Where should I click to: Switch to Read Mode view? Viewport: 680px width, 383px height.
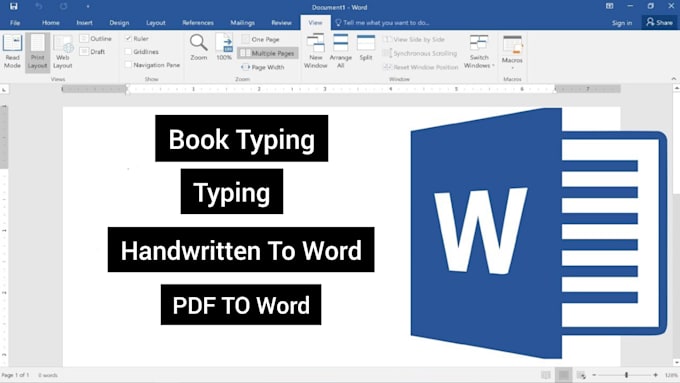pos(12,52)
